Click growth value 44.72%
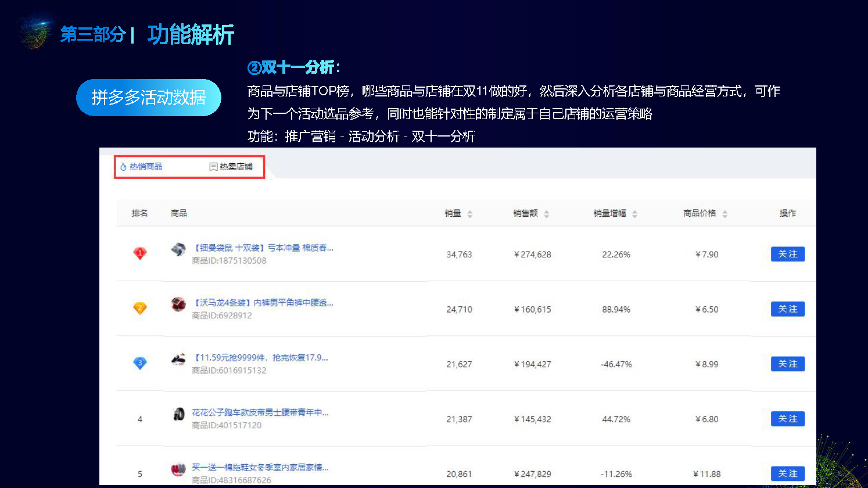Screen dimensions: 868x488 616,419
